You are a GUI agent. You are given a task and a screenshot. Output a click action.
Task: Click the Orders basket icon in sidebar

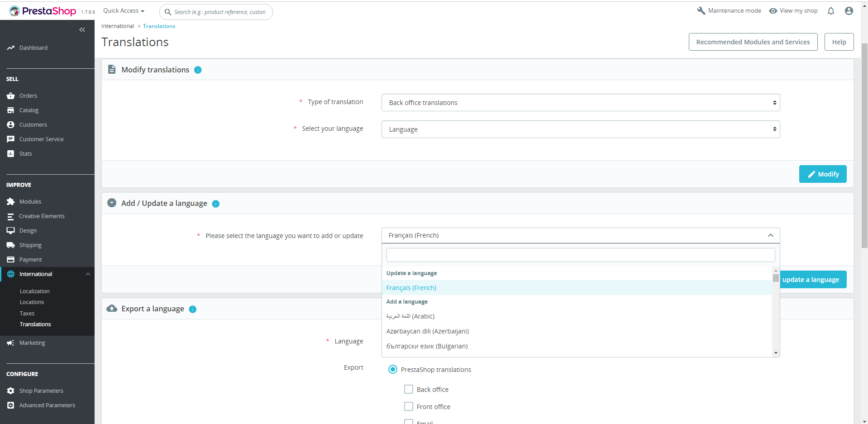click(11, 95)
